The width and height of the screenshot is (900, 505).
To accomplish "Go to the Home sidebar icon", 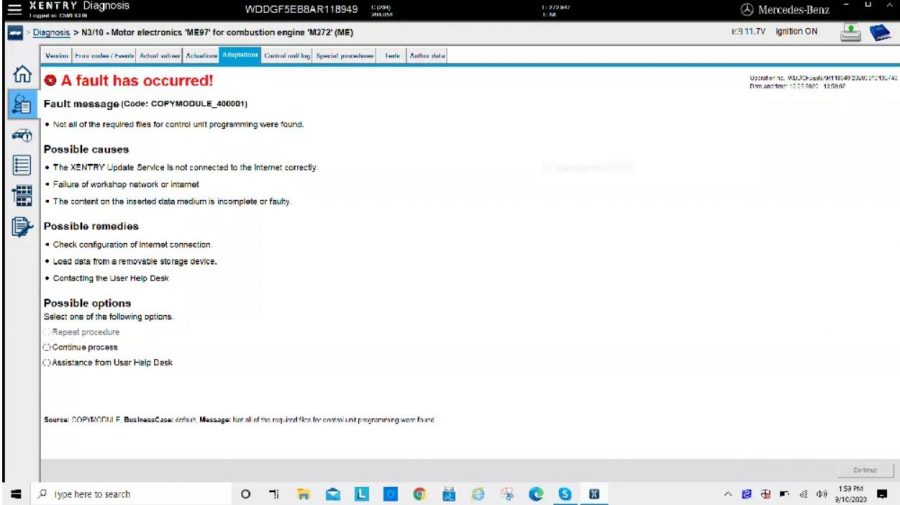I will pos(20,75).
